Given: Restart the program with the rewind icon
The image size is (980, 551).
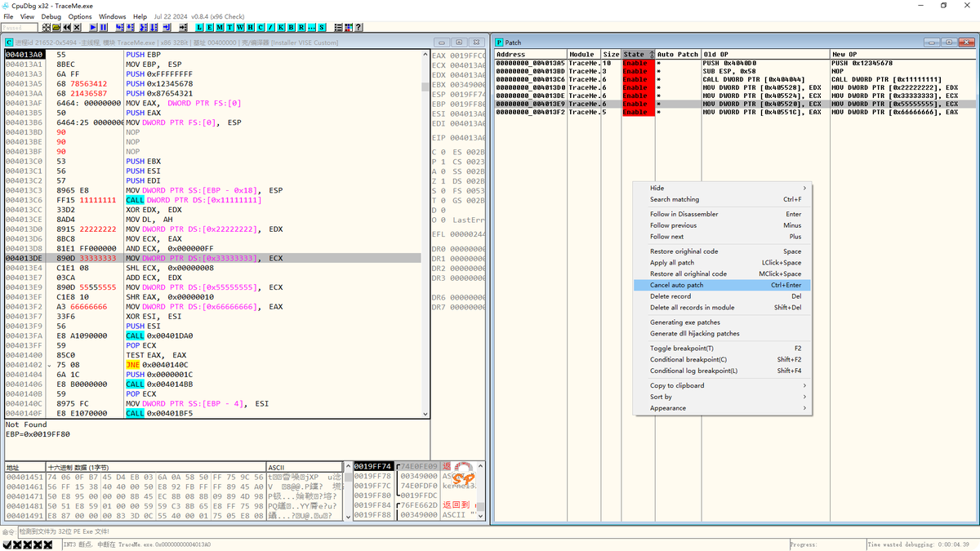Looking at the screenshot, I should [66, 27].
